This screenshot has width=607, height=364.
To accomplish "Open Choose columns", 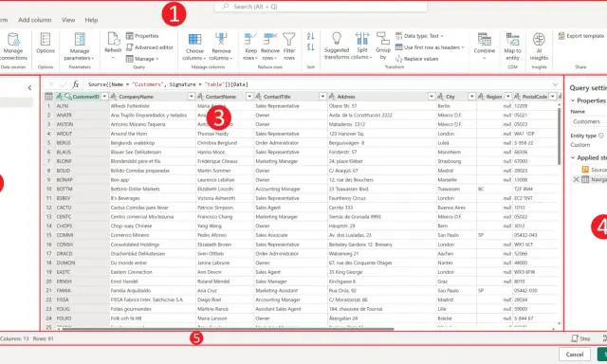I will 194,46.
